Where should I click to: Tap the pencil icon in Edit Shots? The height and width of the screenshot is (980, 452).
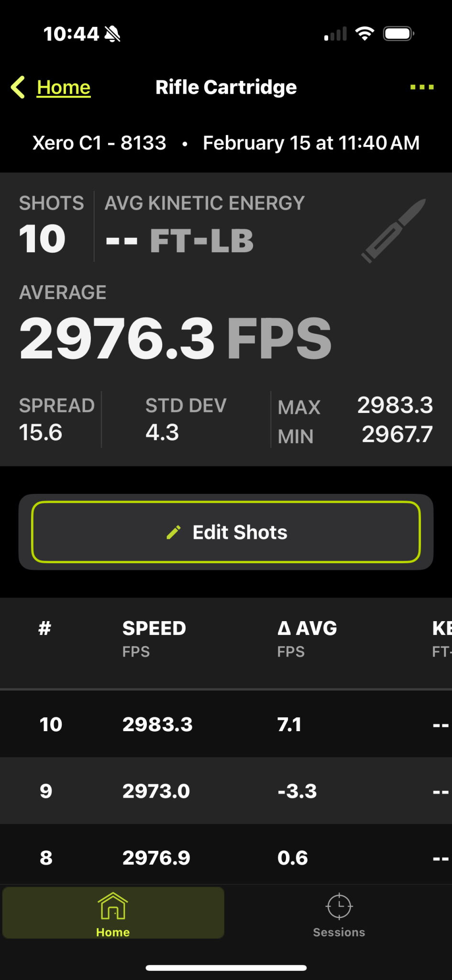(174, 532)
